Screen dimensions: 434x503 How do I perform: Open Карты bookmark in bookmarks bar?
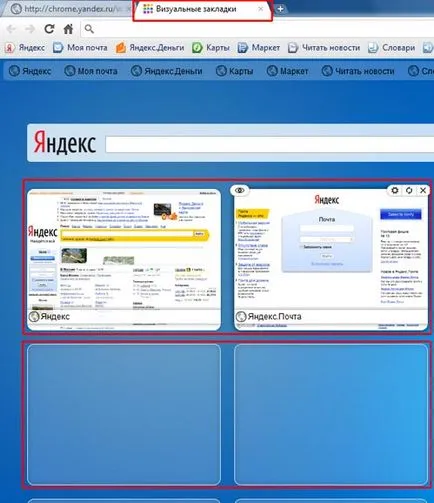[x=211, y=48]
